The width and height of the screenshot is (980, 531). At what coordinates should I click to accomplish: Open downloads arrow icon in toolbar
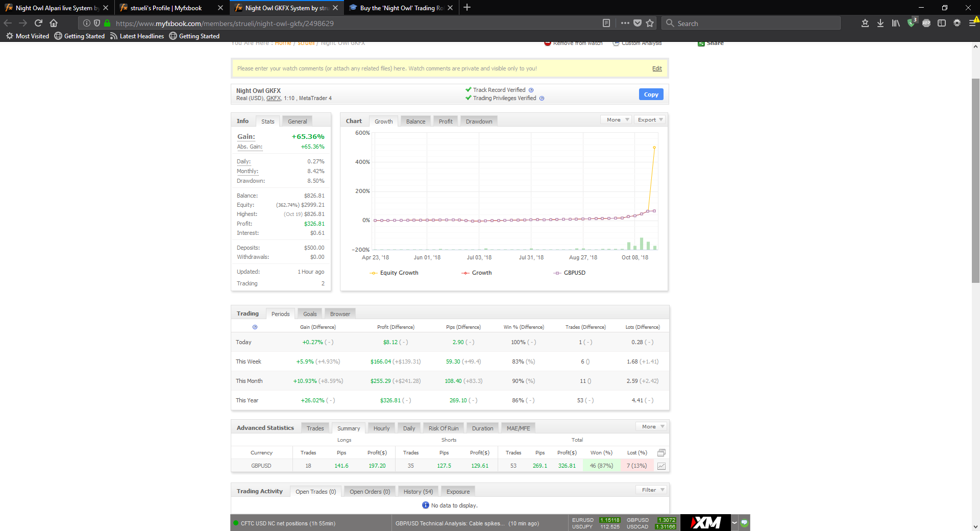click(x=880, y=23)
